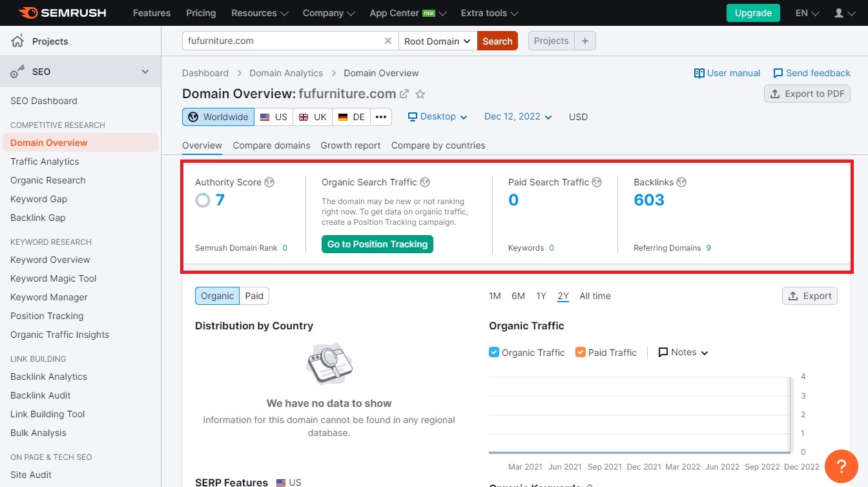Screen dimensions: 868x487
Task: Clear the domain search field with X
Action: tap(387, 41)
